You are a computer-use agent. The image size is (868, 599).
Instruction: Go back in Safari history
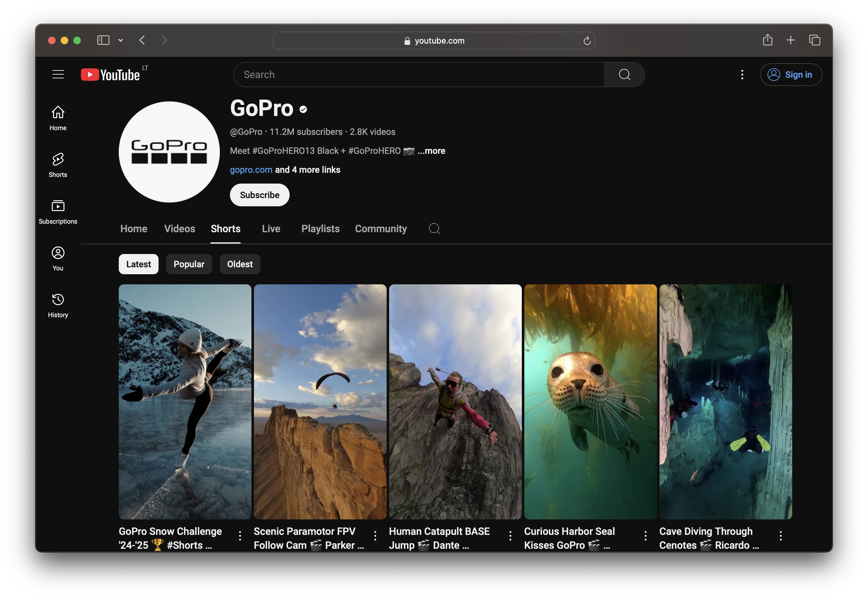[142, 40]
